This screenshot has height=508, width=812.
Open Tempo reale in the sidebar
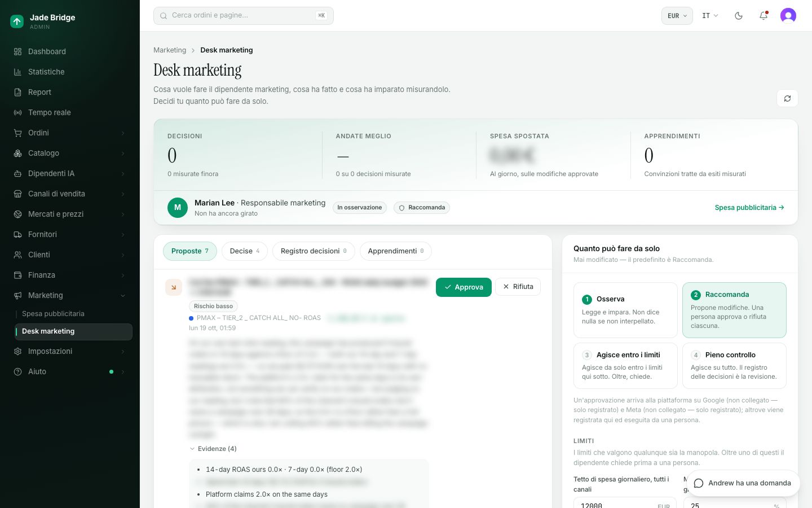click(x=70, y=112)
